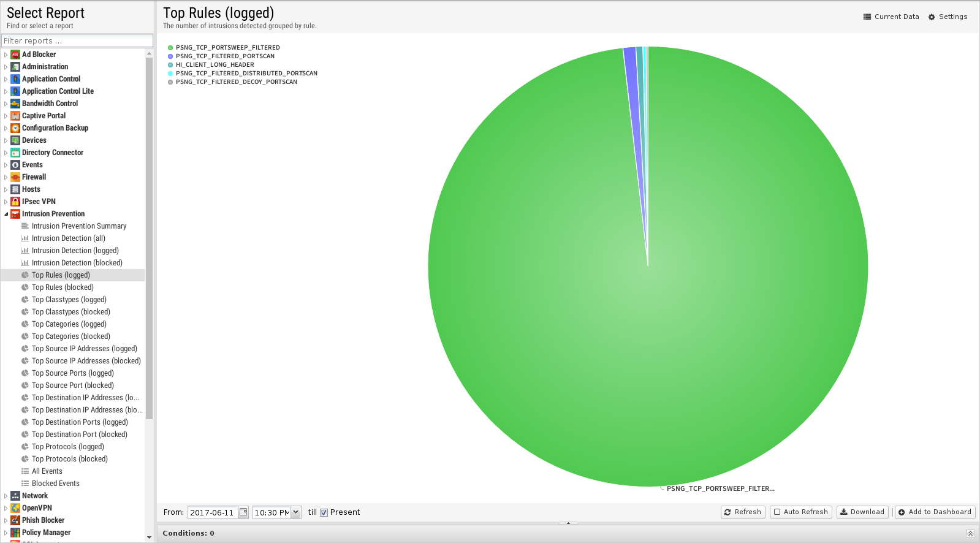The height and width of the screenshot is (543, 980).
Task: Expand the Administration tree node
Action: [x=6, y=67]
